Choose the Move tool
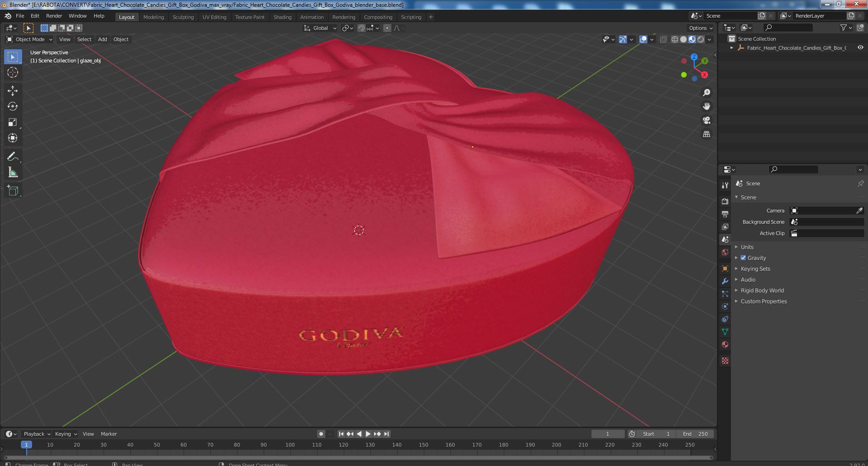The image size is (868, 466). [x=13, y=90]
